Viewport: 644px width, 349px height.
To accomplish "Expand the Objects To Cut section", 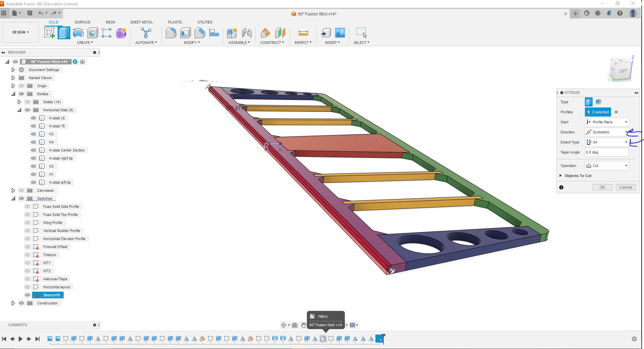I will point(561,176).
